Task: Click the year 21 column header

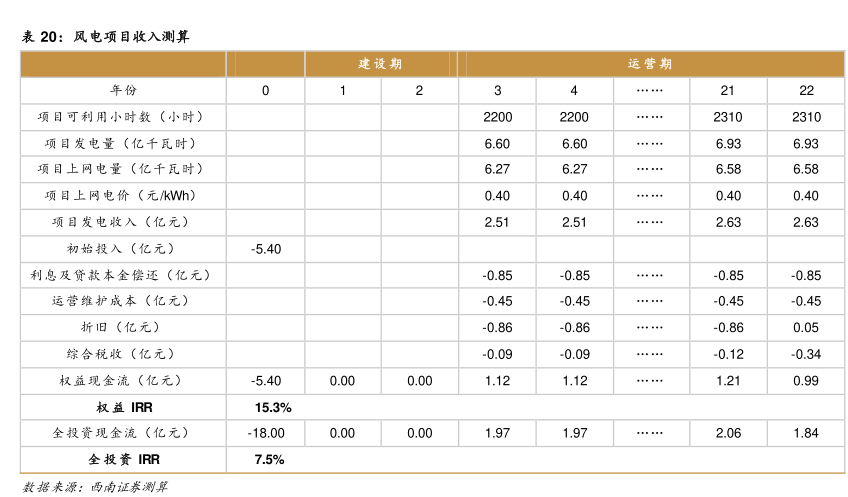Action: [x=728, y=91]
